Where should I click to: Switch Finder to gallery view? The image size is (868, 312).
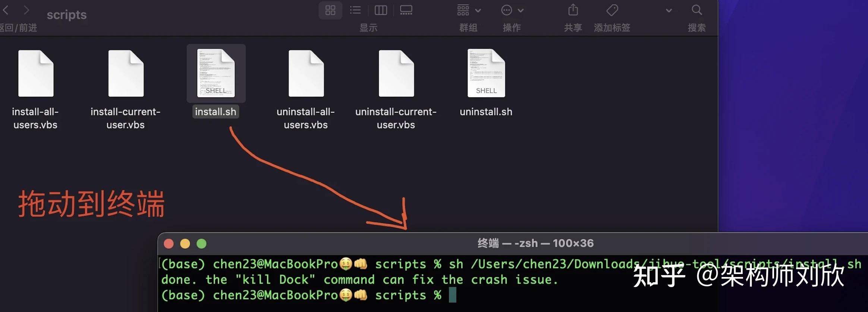(406, 10)
